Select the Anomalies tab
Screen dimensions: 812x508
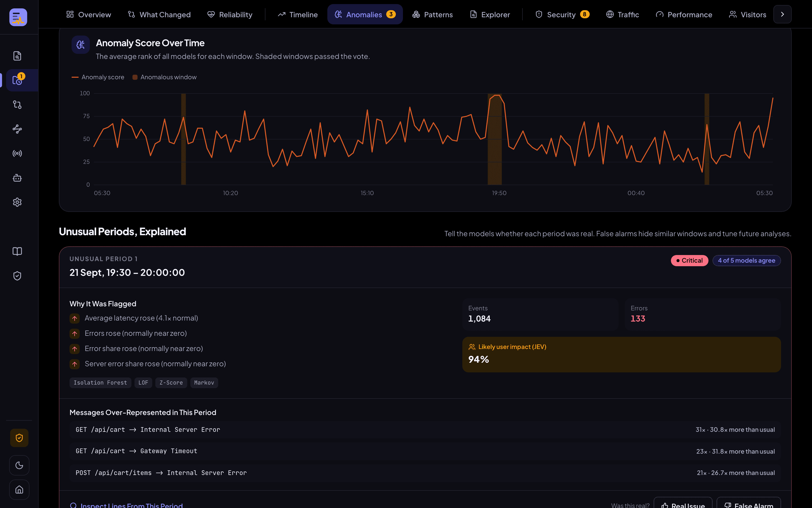365,14
